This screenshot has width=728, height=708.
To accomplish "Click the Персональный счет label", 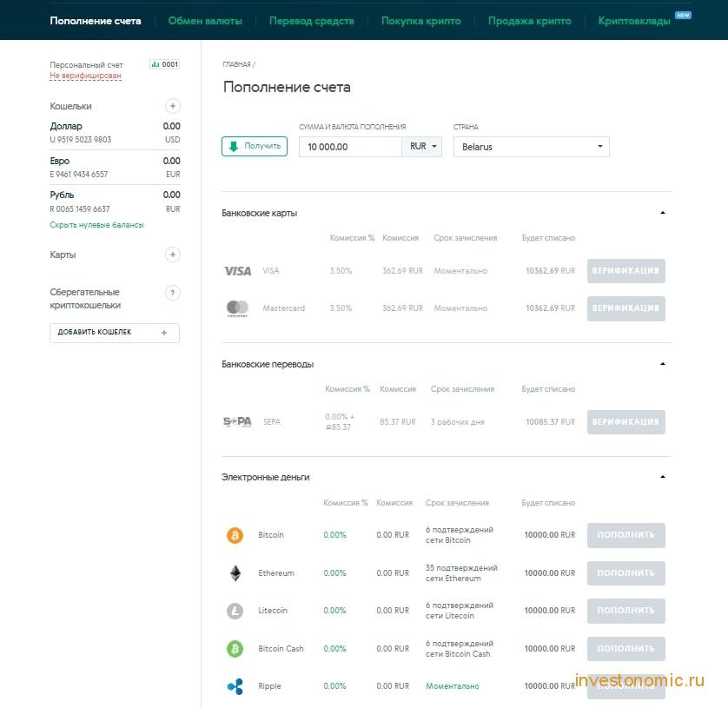I will (86, 65).
